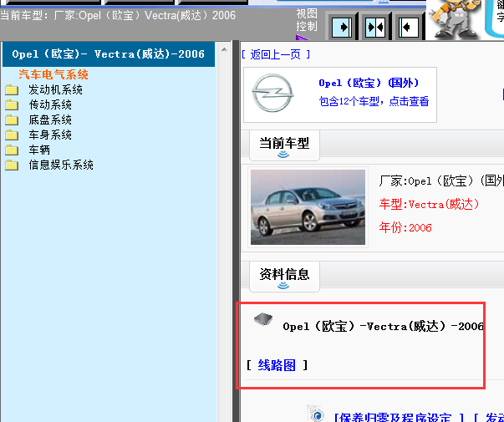Select 车辆 tree item

(x=39, y=150)
